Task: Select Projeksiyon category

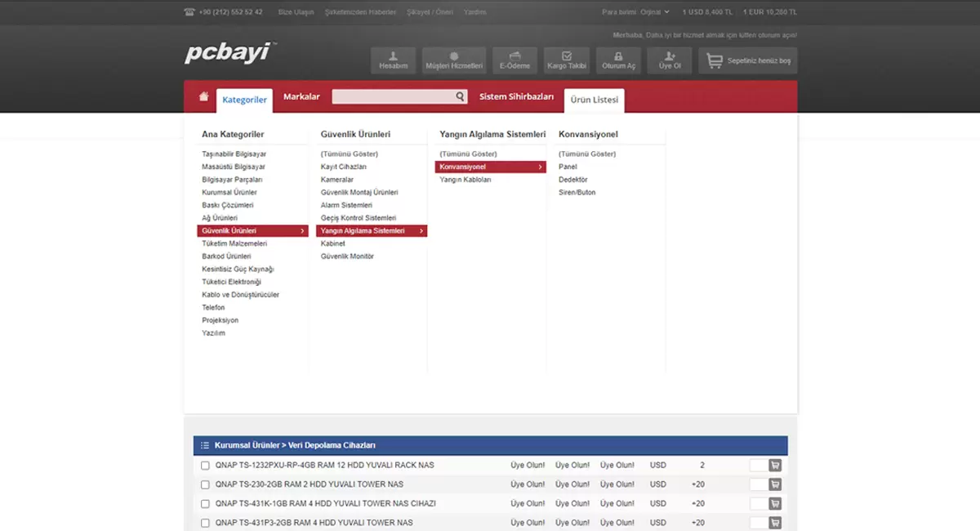Action: tap(220, 320)
